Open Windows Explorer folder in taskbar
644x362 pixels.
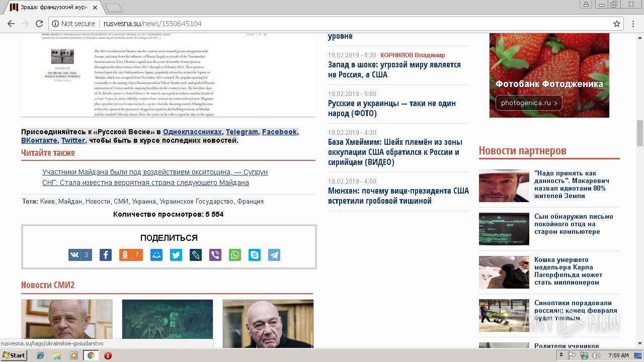pyautogui.click(x=57, y=355)
